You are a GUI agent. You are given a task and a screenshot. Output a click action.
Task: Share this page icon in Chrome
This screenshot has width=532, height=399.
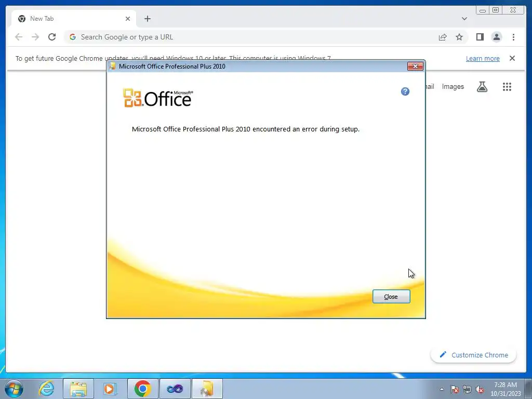[x=443, y=37]
